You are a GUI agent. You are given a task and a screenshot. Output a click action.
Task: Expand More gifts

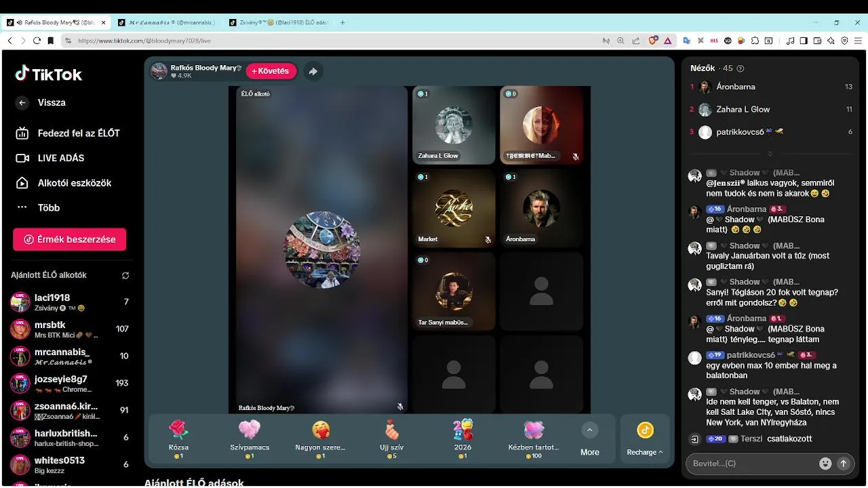click(x=589, y=439)
